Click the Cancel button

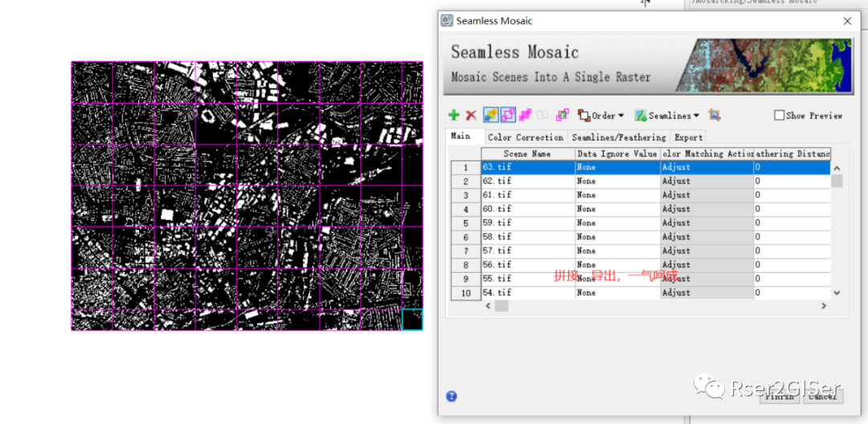point(823,396)
